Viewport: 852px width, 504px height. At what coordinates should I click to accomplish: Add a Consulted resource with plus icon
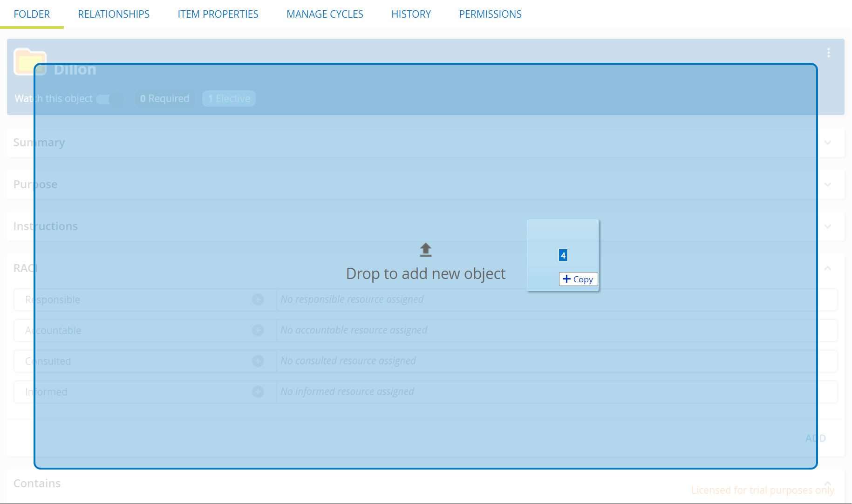point(258,361)
